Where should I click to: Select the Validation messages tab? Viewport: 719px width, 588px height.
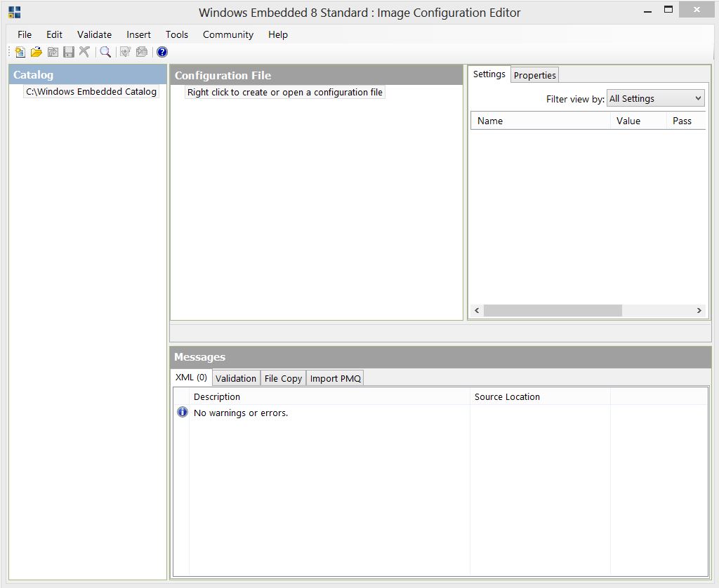pos(236,378)
